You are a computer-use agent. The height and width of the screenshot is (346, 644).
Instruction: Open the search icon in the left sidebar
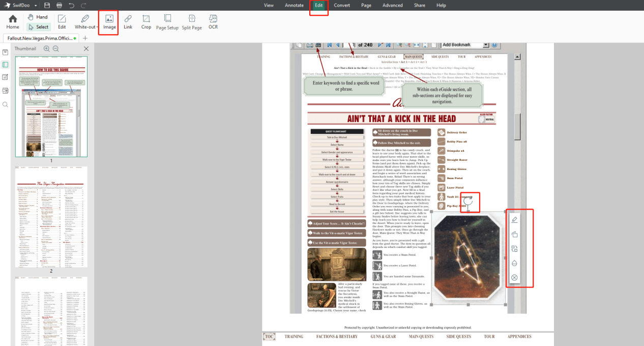6,104
